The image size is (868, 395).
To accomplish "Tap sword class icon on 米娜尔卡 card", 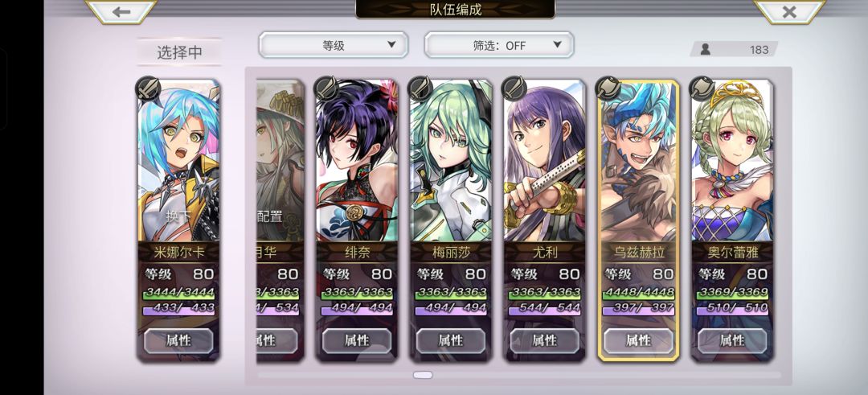I will pyautogui.click(x=149, y=88).
